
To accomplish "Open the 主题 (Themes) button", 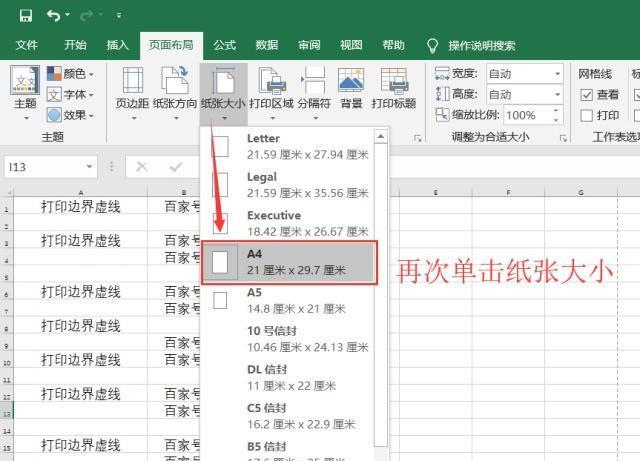I will [25, 90].
